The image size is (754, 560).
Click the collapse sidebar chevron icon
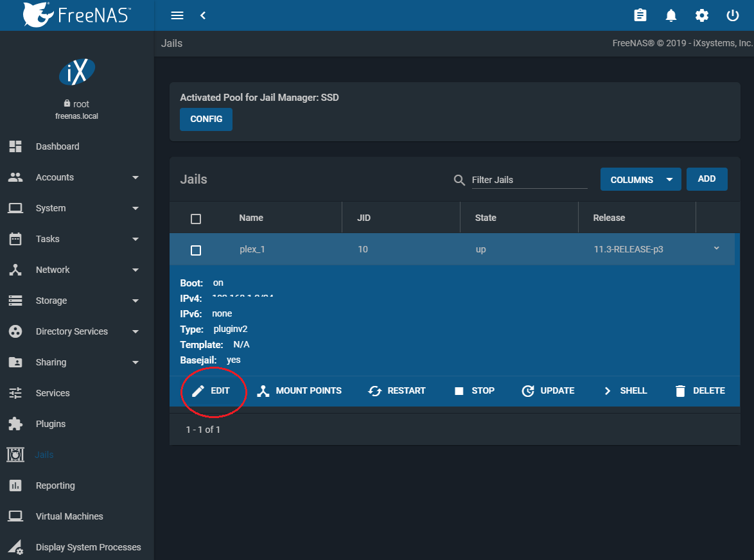203,15
